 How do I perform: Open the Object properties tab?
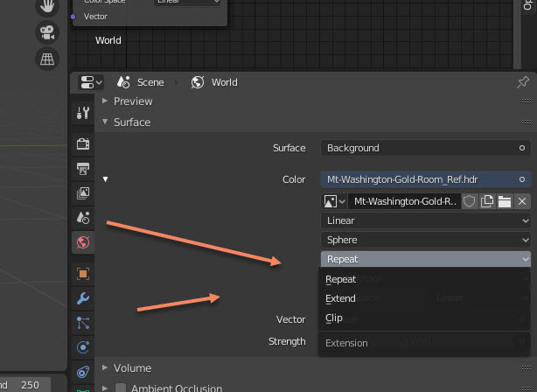83,273
